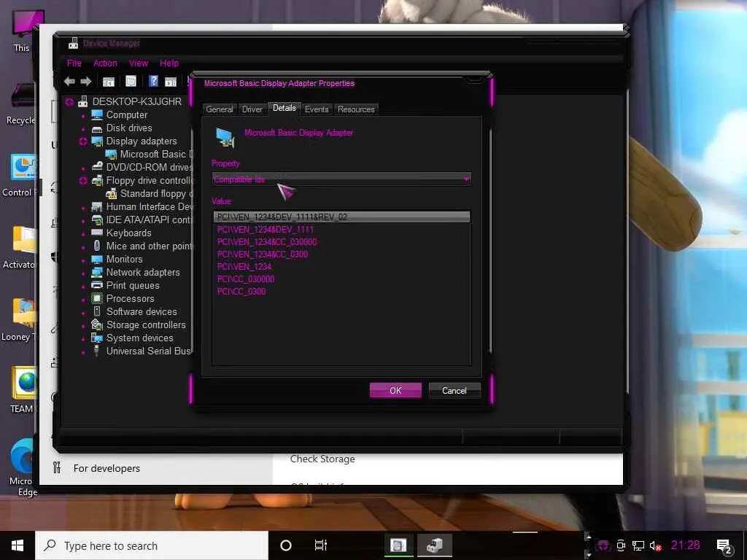Image resolution: width=747 pixels, height=560 pixels.
Task: Click the OK button
Action: [x=395, y=391]
